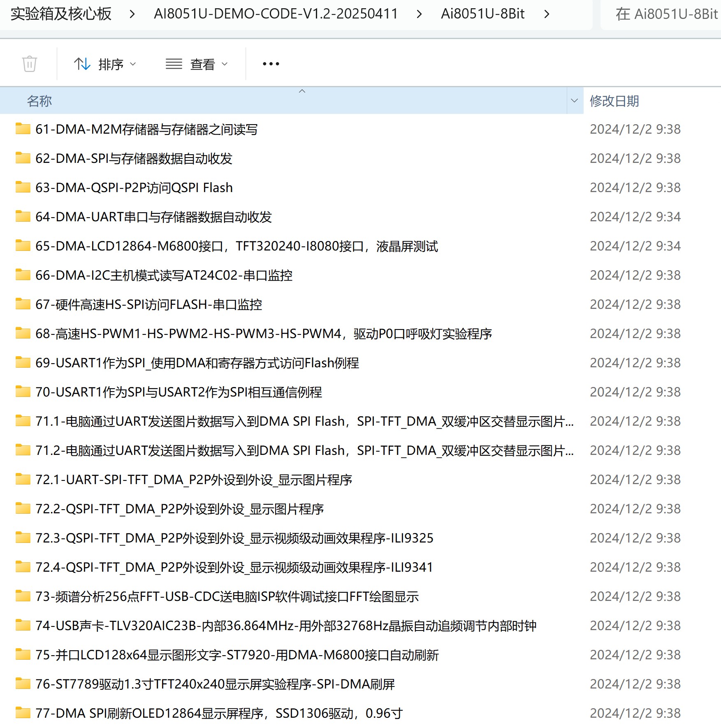Select folder name 72.2-QSPI-TFT_DMA_P2P外设到外设_显示图片程序

point(180,509)
